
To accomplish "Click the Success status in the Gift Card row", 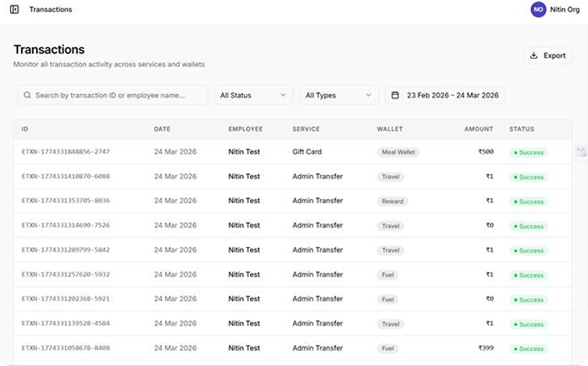I will 528,152.
